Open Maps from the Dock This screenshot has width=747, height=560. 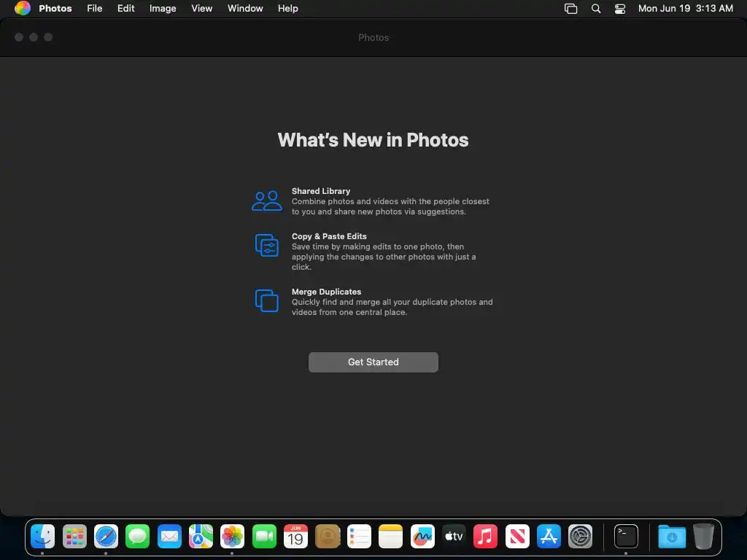201,536
